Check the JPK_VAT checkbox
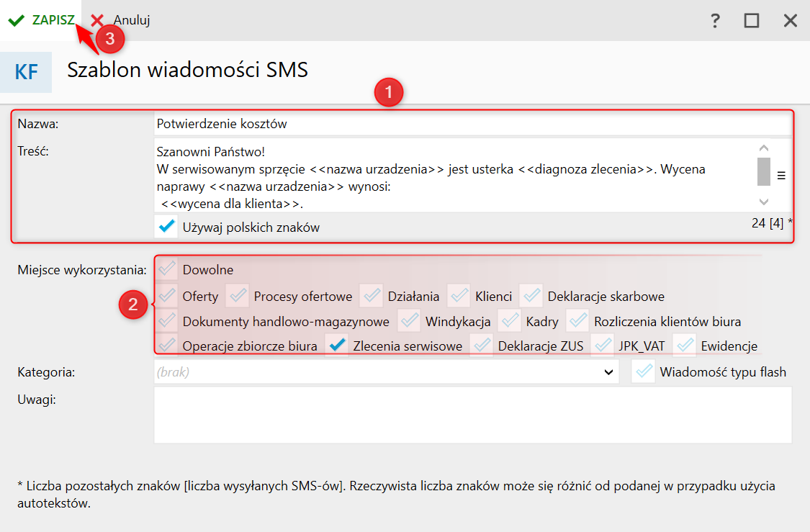The height and width of the screenshot is (532, 810). coord(603,345)
